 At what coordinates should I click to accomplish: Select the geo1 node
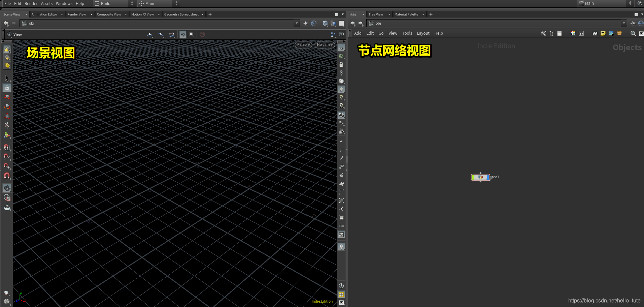(x=480, y=177)
